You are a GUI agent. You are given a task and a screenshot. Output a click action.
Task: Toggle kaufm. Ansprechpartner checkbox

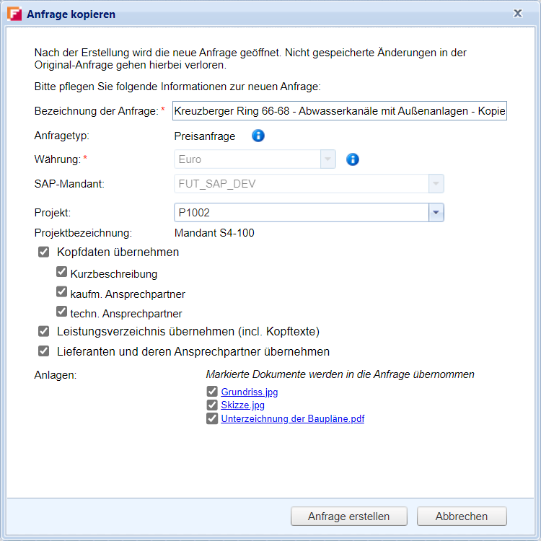(x=61, y=292)
